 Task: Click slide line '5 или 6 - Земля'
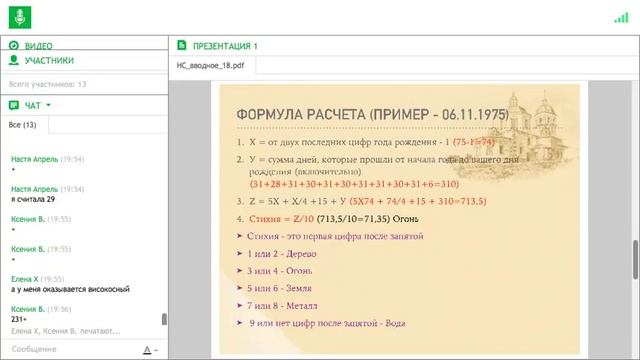pyautogui.click(x=279, y=288)
